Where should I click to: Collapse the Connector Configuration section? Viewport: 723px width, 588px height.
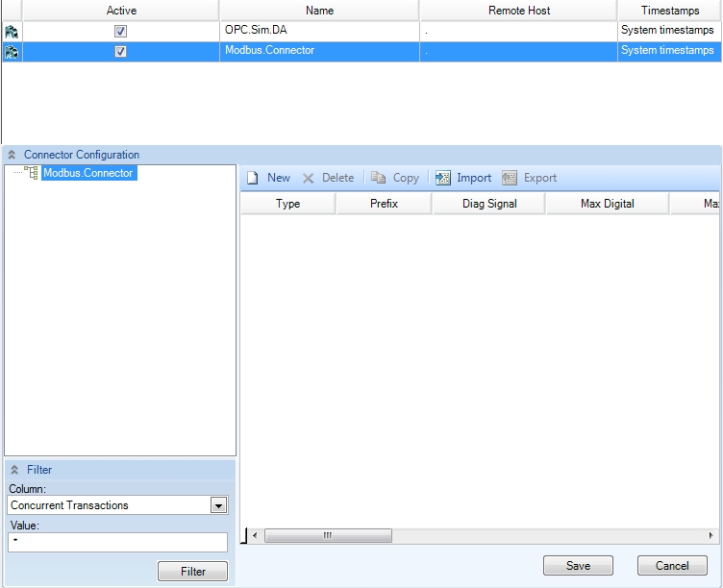click(x=12, y=155)
